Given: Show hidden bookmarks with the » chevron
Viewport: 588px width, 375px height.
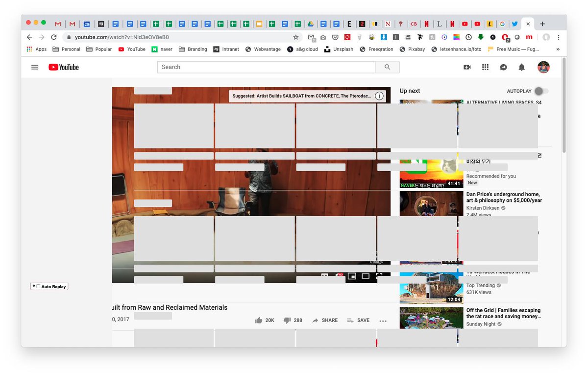Looking at the screenshot, I should [558, 49].
